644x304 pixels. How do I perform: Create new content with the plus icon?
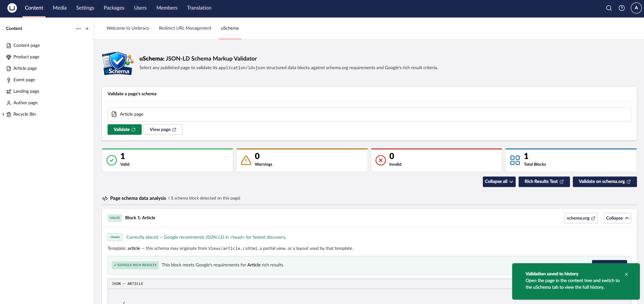pos(87,28)
